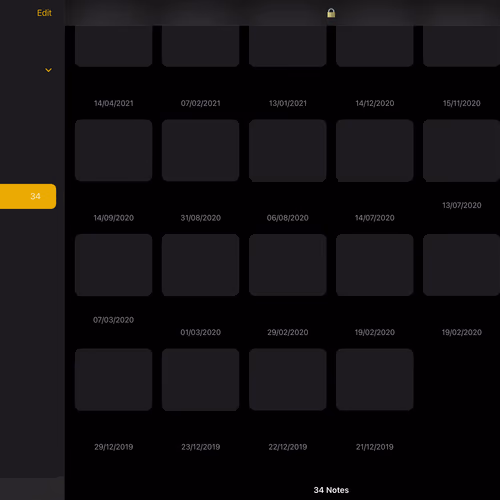Open the note thumbnail dated 15/11/2020
The image size is (500, 500).
pos(461,46)
